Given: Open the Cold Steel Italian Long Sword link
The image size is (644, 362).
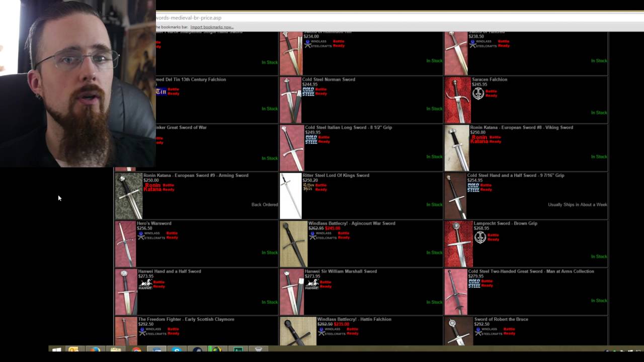Looking at the screenshot, I should click(349, 127).
